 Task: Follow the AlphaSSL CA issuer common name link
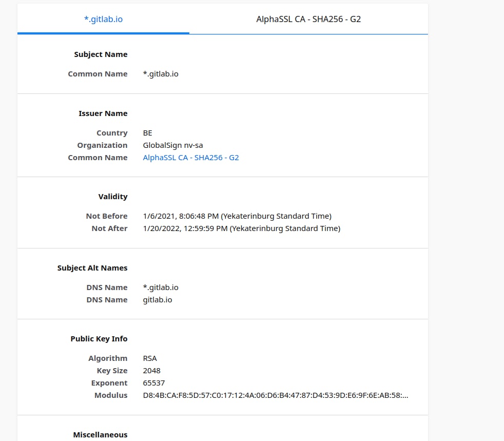[x=191, y=158]
